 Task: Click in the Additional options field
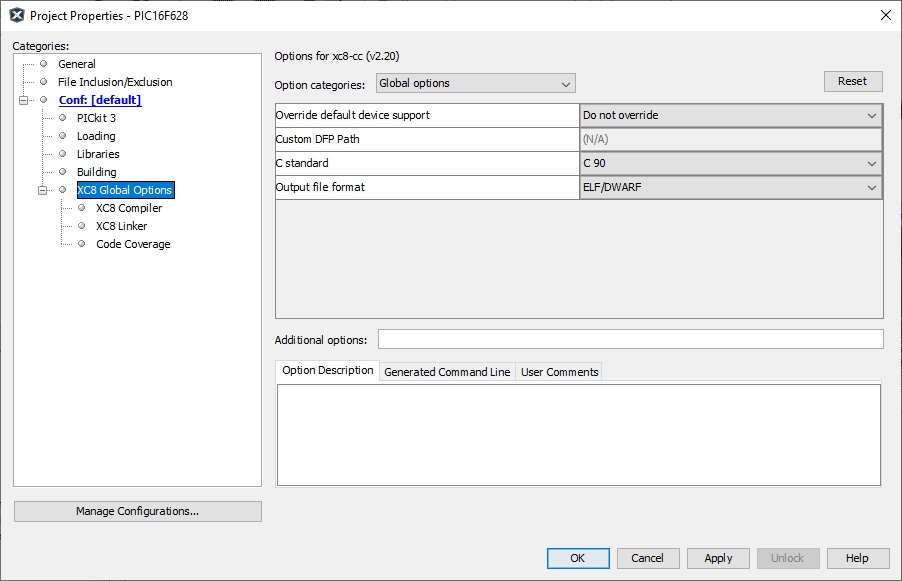[630, 339]
